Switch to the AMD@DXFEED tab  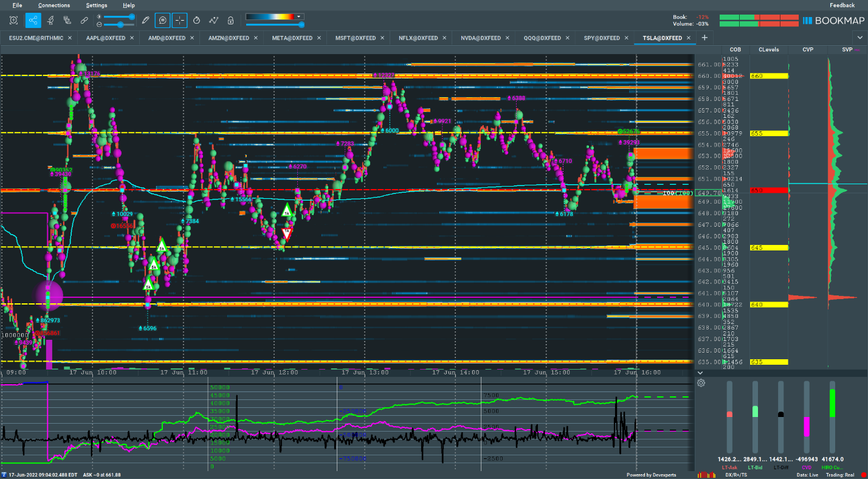coord(167,38)
